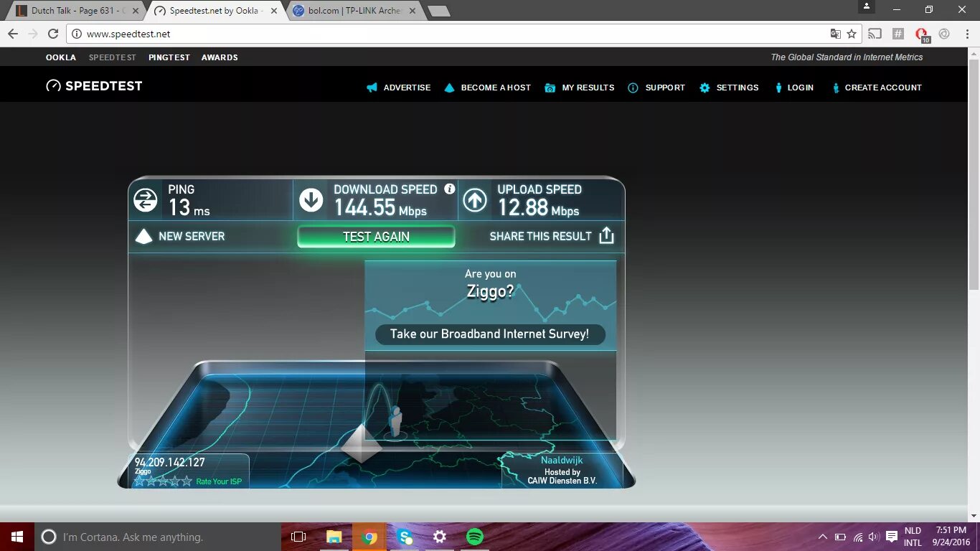Viewport: 980px width, 551px height.
Task: Click the NLD INTL language indicator
Action: click(913, 537)
